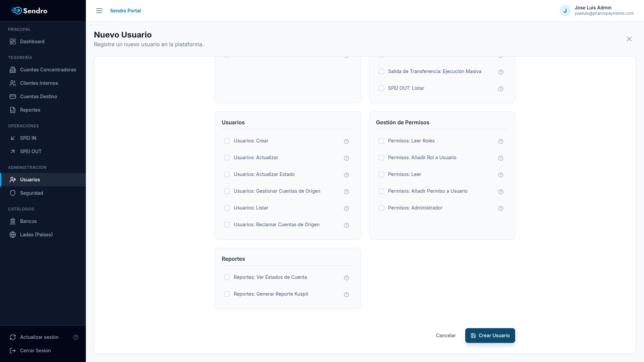Image resolution: width=644 pixels, height=362 pixels.
Task: Click Actualizar sesión
Action: pyautogui.click(x=39, y=337)
